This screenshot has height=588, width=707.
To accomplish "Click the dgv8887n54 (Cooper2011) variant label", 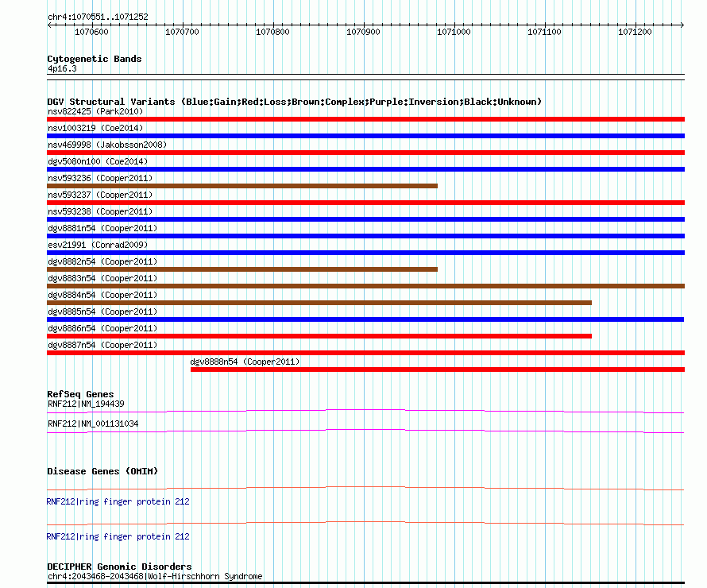I will [102, 345].
